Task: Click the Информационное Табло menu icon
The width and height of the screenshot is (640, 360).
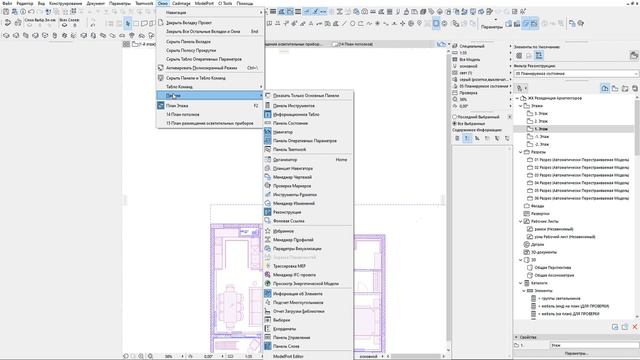Action: (x=268, y=114)
